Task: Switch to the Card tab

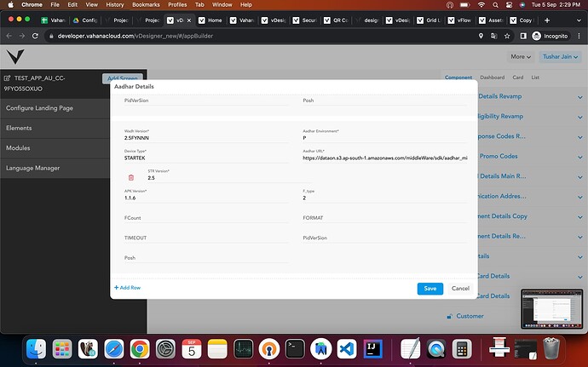Action: [518, 77]
